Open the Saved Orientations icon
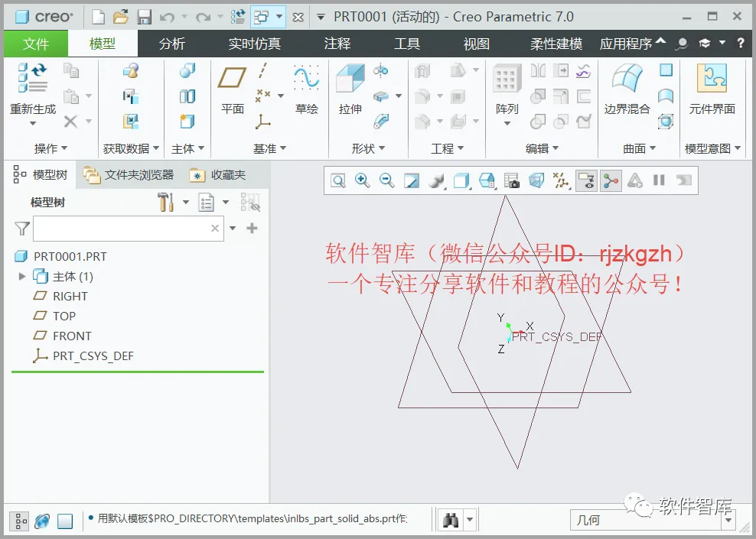 click(x=487, y=181)
